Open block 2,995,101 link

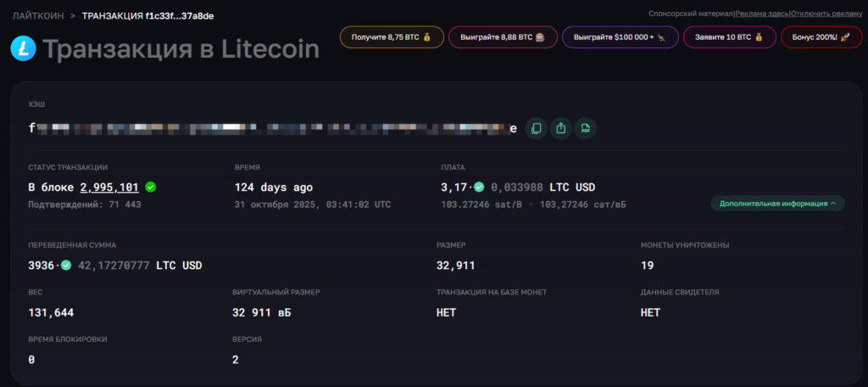(x=109, y=188)
